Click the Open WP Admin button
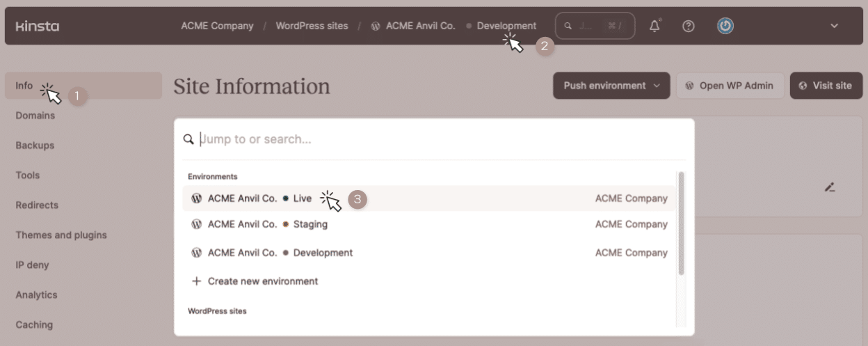The width and height of the screenshot is (868, 346). coord(730,86)
